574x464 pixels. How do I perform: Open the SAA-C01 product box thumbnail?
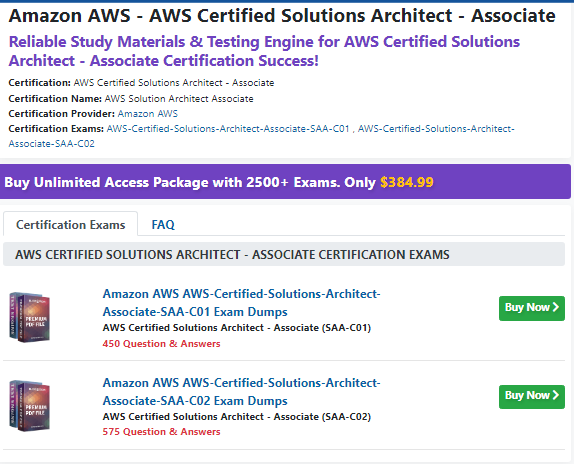pos(29,317)
